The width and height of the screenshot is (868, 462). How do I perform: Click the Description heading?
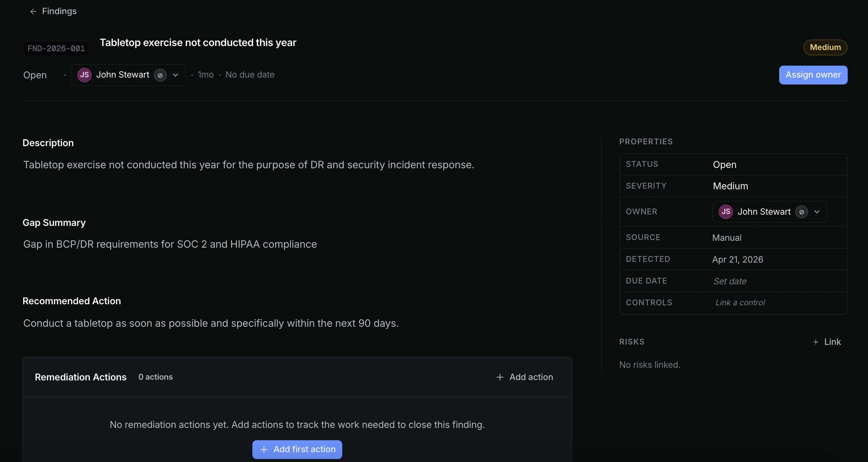(48, 143)
